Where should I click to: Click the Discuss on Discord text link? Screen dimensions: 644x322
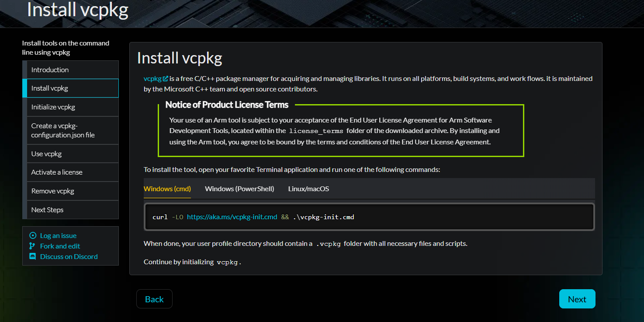point(69,256)
